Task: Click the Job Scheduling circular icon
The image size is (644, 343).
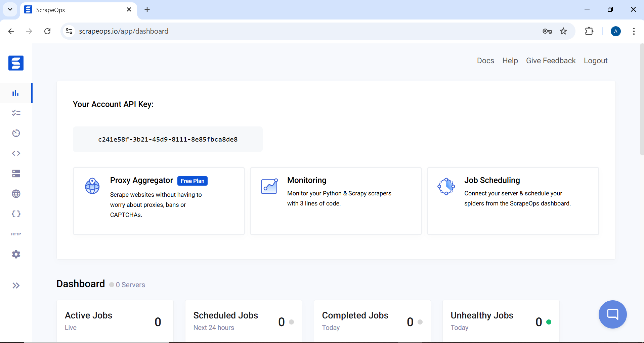Action: [446, 186]
